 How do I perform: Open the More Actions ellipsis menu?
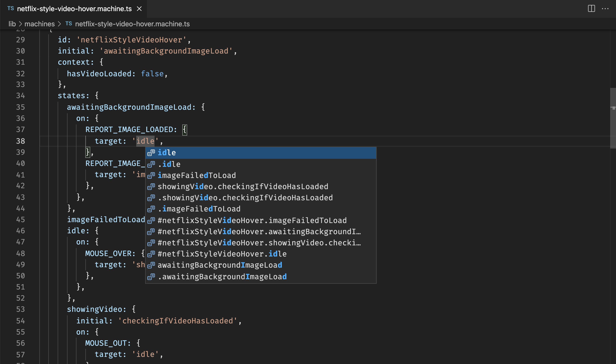605,8
